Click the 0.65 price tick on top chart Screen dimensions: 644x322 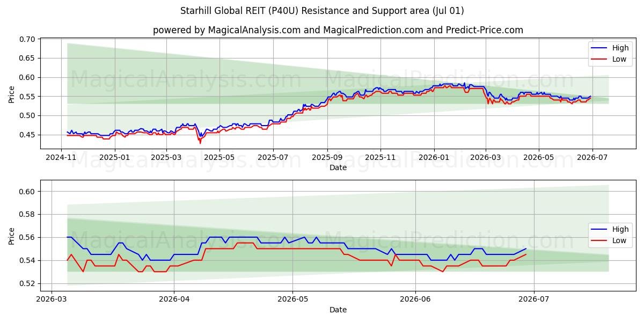27,58
